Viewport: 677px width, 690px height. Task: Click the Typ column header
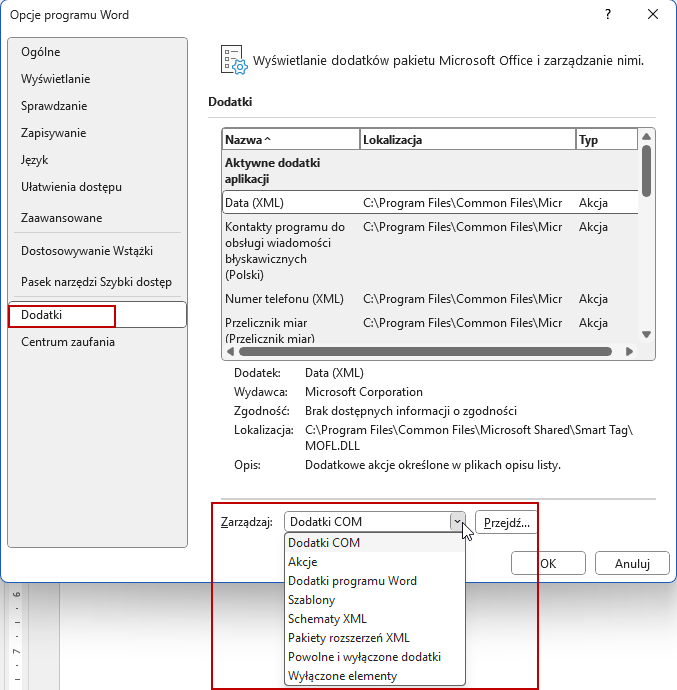(x=607, y=140)
